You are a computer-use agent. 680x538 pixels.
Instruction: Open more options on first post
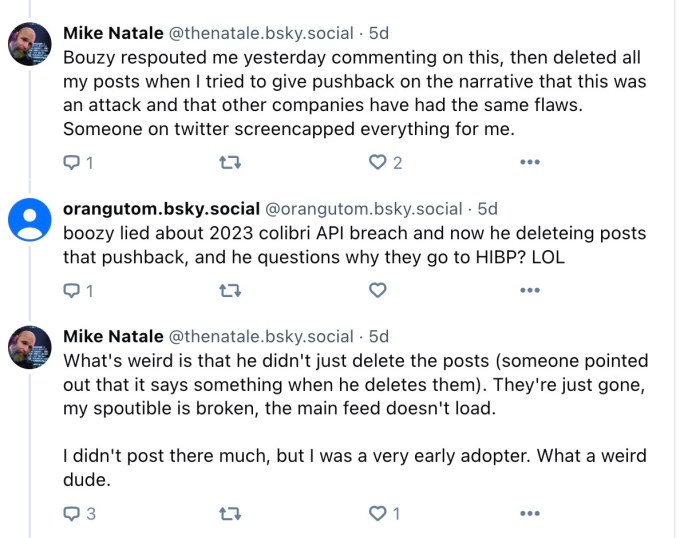coord(530,162)
